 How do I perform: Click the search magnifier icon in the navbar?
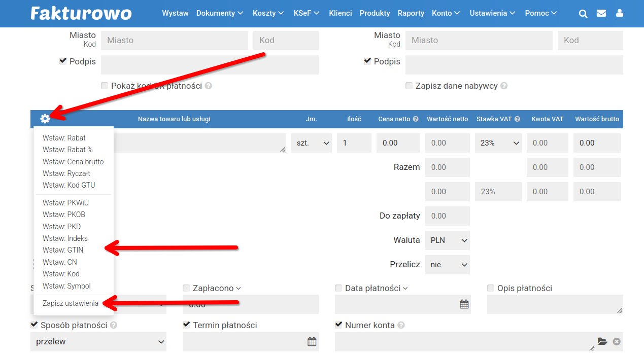pos(583,14)
